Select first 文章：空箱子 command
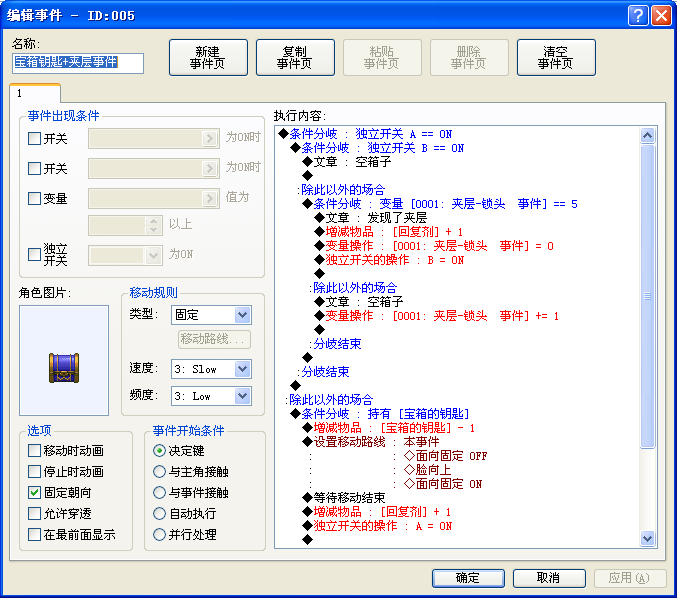This screenshot has height=598, width=677. click(x=347, y=162)
